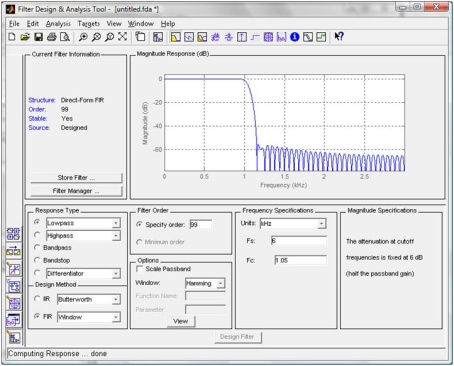
Task: Click the Store Filter button
Action: point(76,178)
